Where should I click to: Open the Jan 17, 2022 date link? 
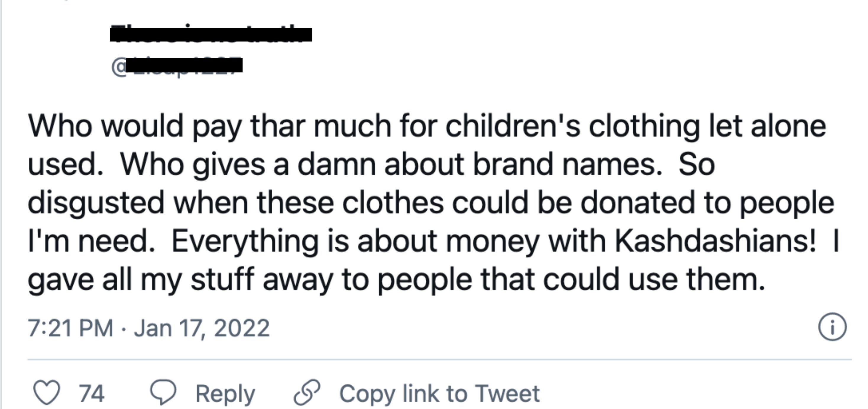(x=202, y=328)
